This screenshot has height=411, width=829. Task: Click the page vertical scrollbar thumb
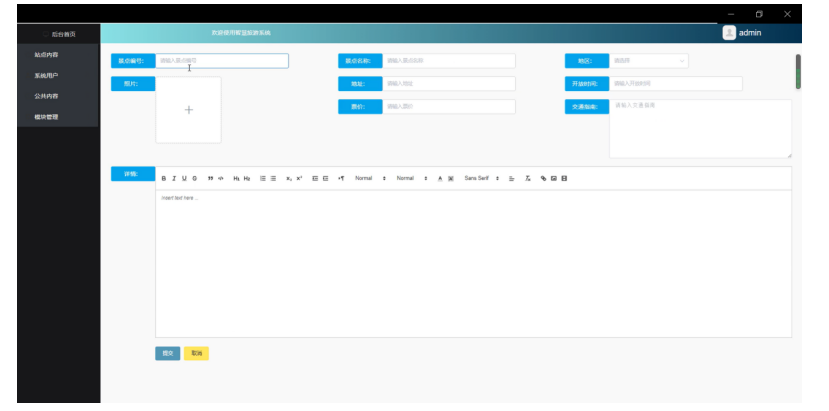(x=798, y=71)
